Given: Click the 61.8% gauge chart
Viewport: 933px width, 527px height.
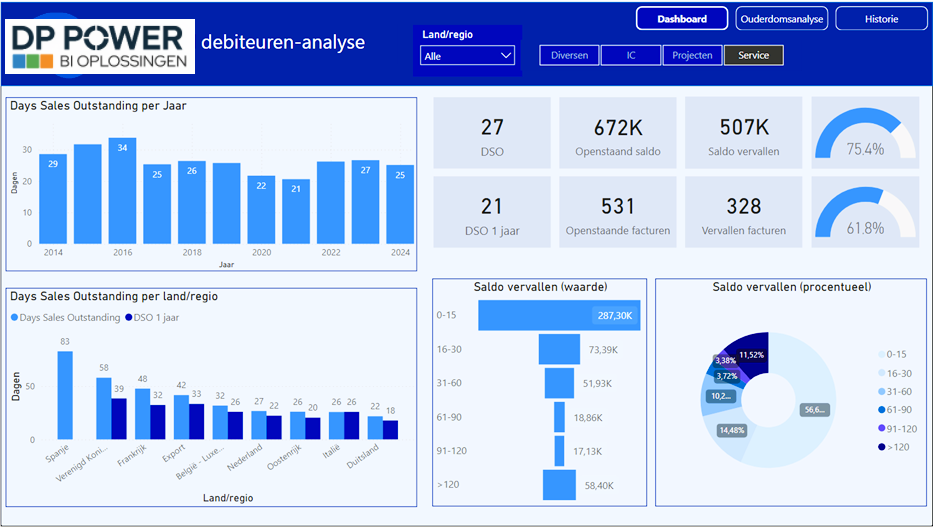Looking at the screenshot, I should (865, 213).
